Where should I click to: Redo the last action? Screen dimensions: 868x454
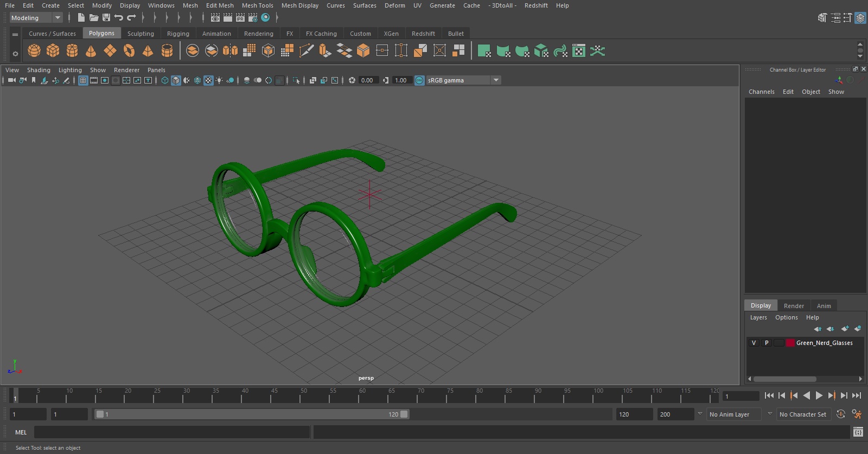(x=131, y=17)
